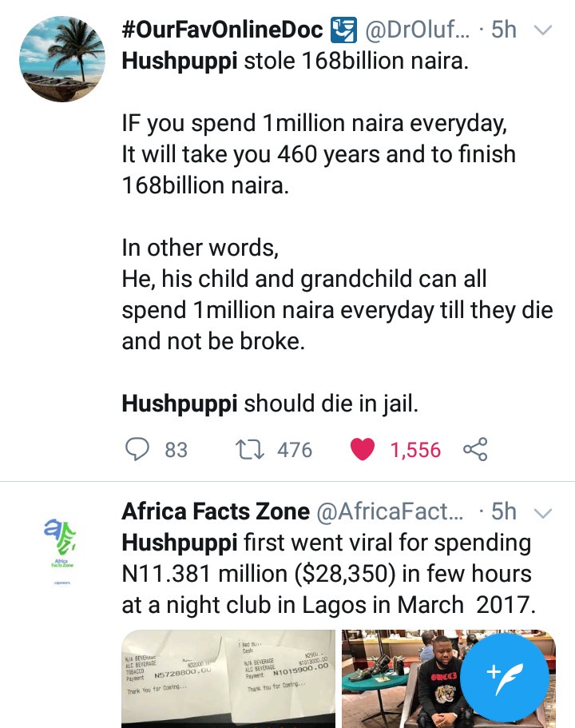Open the photo of the seated man

(415, 678)
